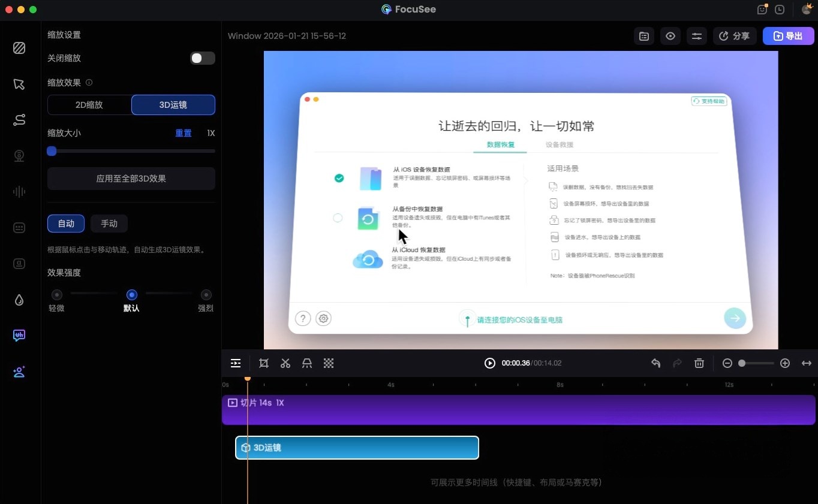
Task: Open the adjustment sliders icon in header
Action: 697,36
